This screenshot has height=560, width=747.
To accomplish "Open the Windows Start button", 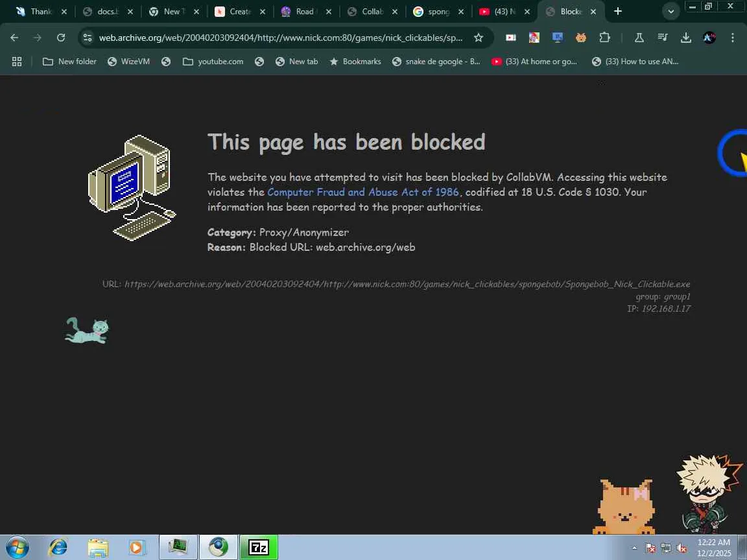I will 17,547.
